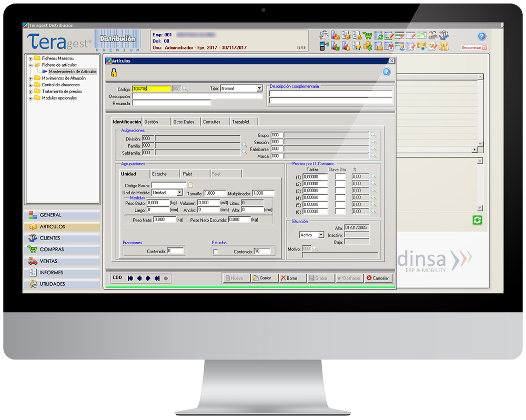Click the mobile device toolbar icon
Viewport: 526px width, 420px height.
pyautogui.click(x=323, y=46)
